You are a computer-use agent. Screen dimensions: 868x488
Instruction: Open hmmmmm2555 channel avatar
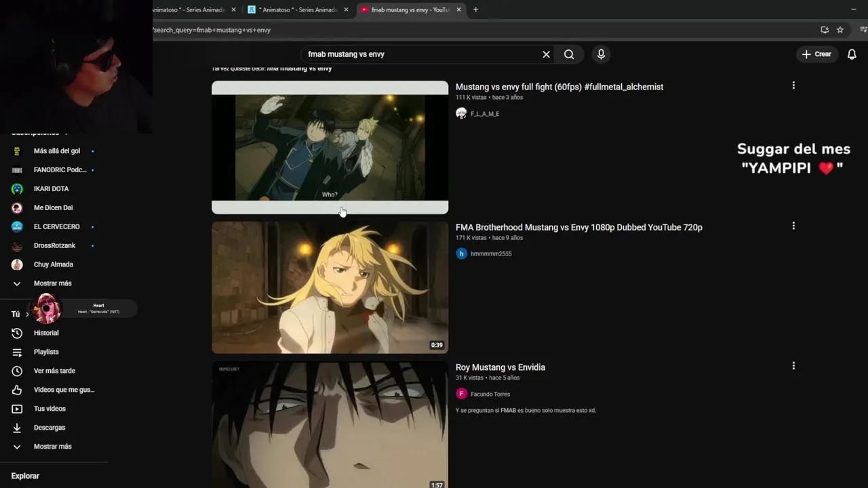461,253
